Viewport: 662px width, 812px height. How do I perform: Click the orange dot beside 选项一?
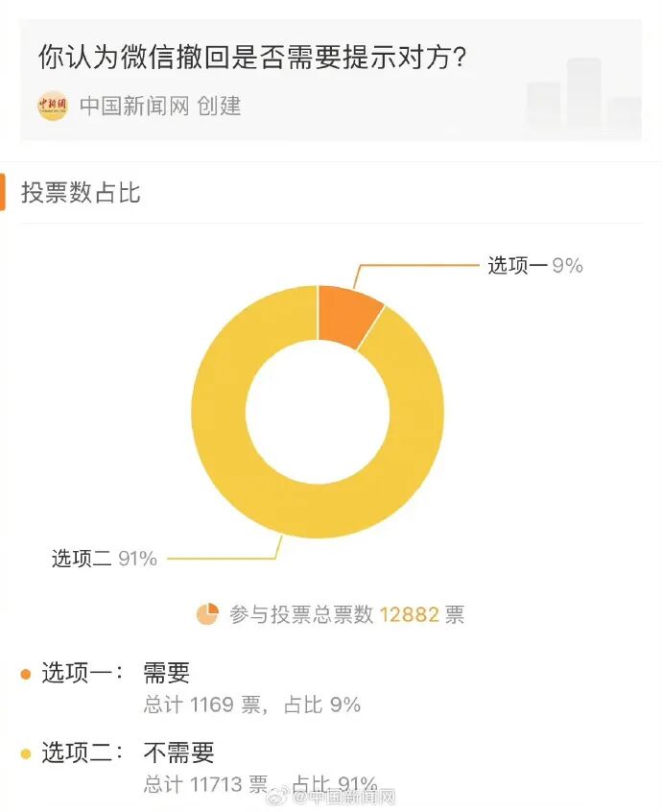point(25,674)
